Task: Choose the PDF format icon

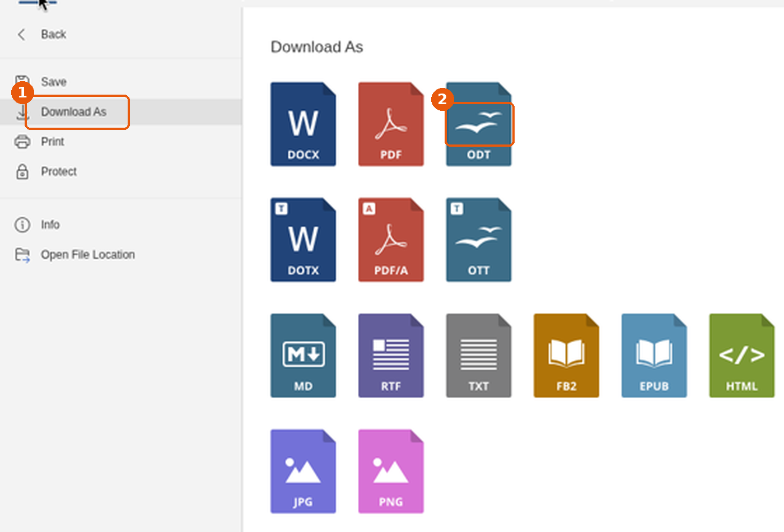Action: (391, 124)
